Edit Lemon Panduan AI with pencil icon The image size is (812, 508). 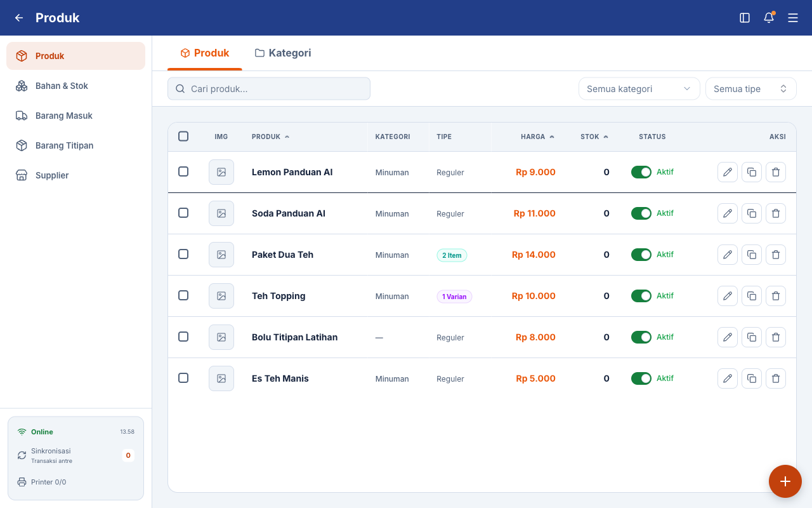click(x=728, y=172)
